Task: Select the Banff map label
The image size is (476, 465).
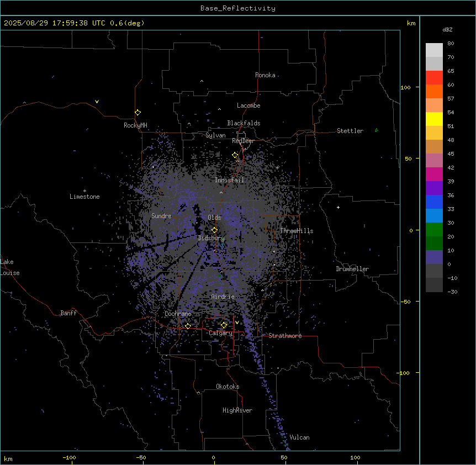Action: click(x=68, y=313)
